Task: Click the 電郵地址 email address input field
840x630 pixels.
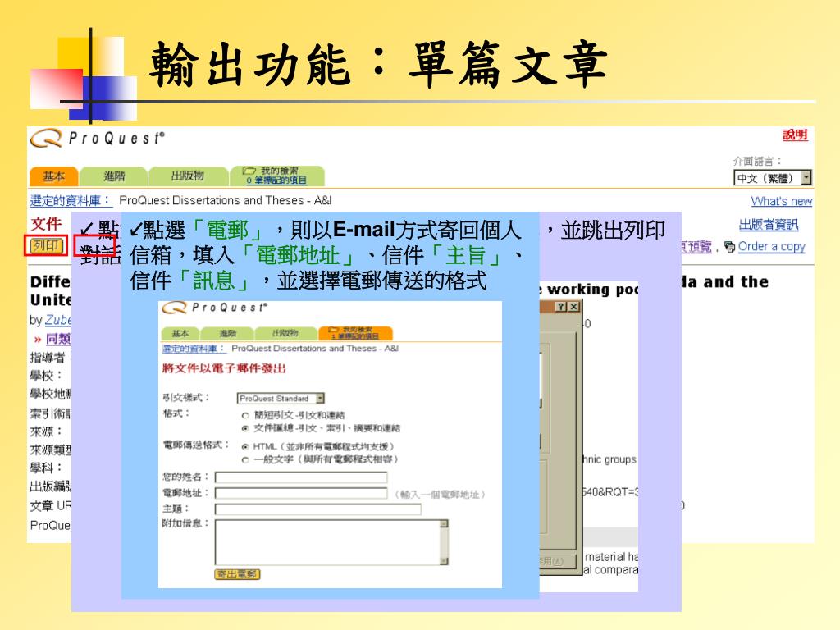Action: point(301,493)
